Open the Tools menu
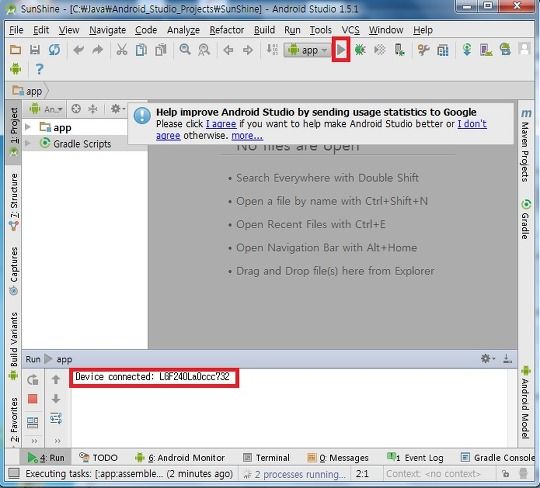 click(321, 30)
